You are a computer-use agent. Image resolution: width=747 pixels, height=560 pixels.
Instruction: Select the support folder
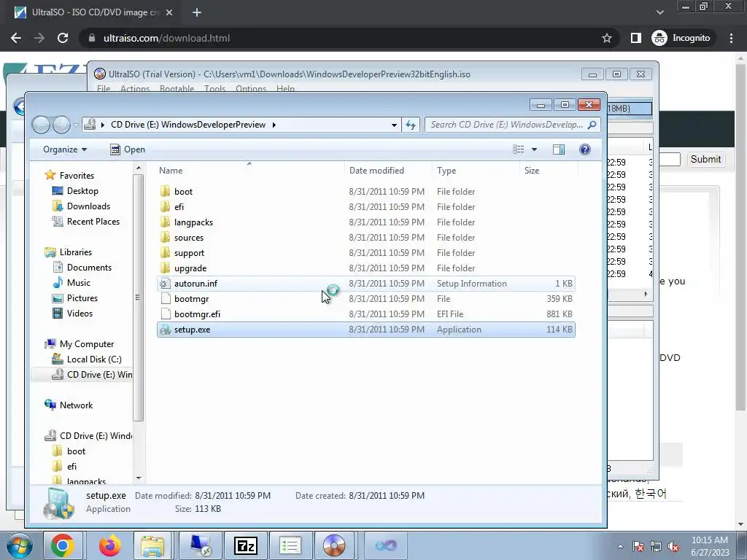tap(366, 252)
